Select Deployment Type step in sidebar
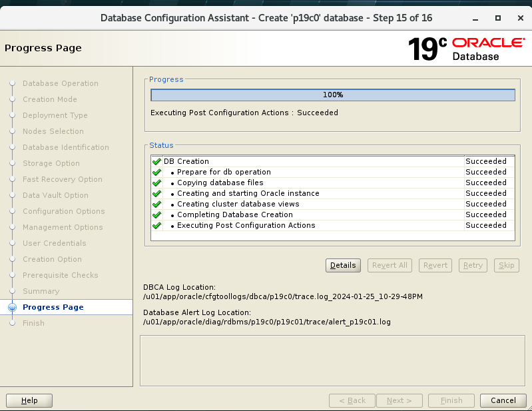The image size is (532, 411). pos(55,115)
